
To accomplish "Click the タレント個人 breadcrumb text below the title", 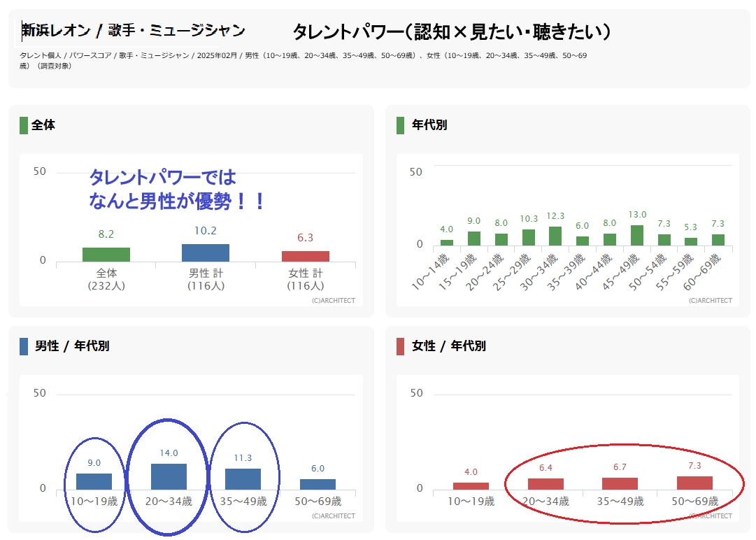I will coord(41,55).
